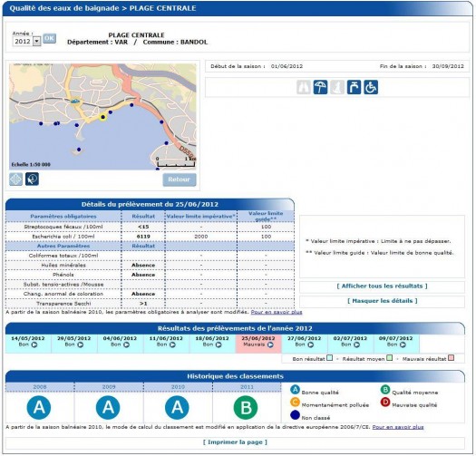Open 'Pour en savoir plus' link under classements
Screen dimensions: 476x456
[x=398, y=427]
